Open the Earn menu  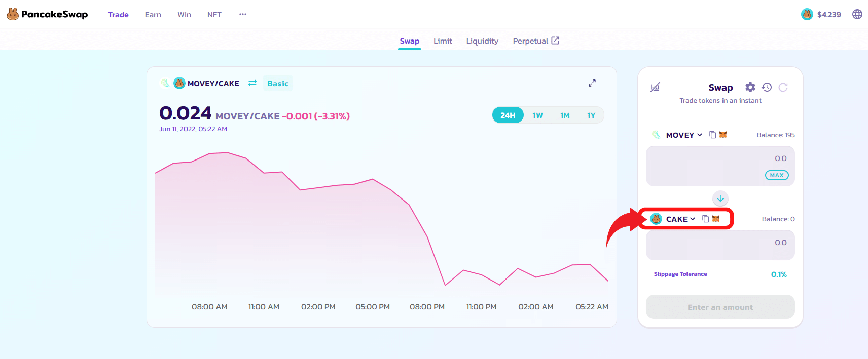click(153, 15)
